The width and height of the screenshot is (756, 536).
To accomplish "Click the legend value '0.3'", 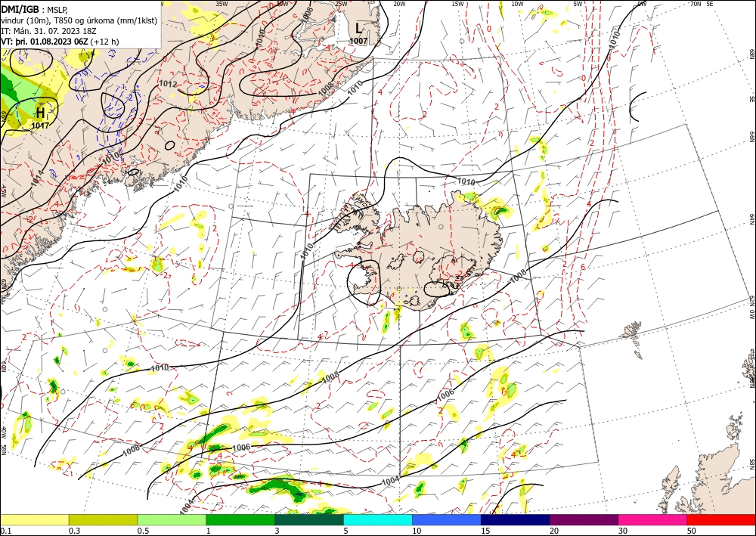I will 74,531.
